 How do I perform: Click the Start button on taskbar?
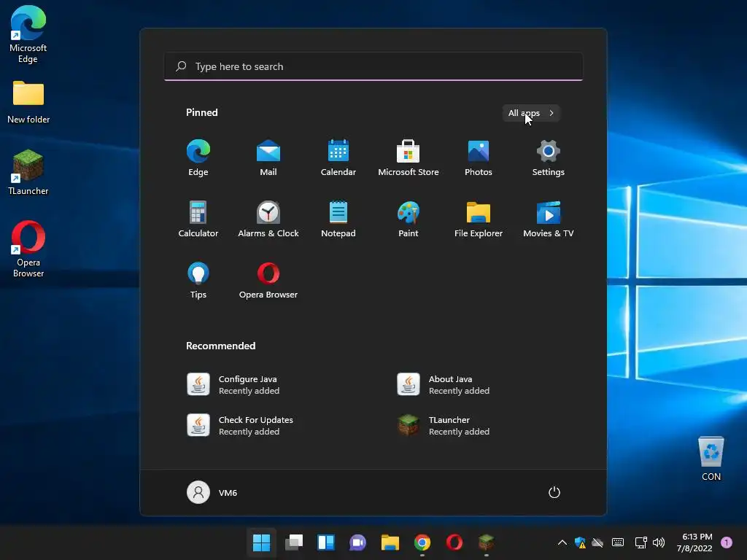tap(262, 542)
